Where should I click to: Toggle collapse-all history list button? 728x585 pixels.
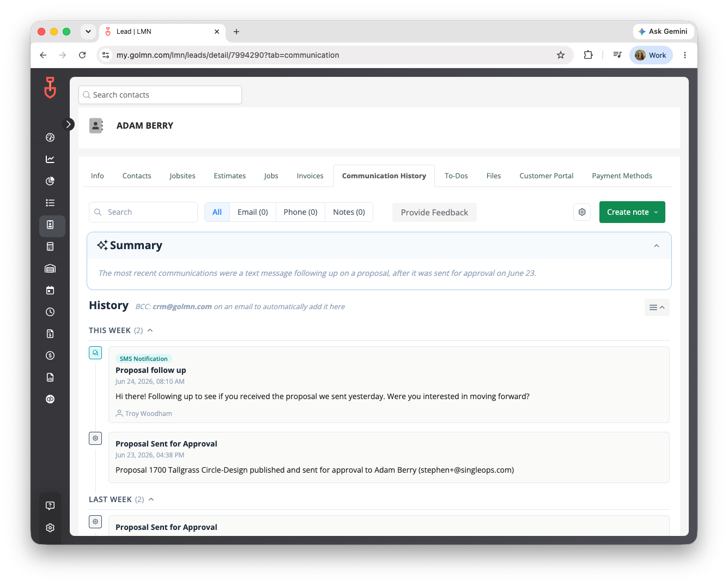[x=657, y=307]
